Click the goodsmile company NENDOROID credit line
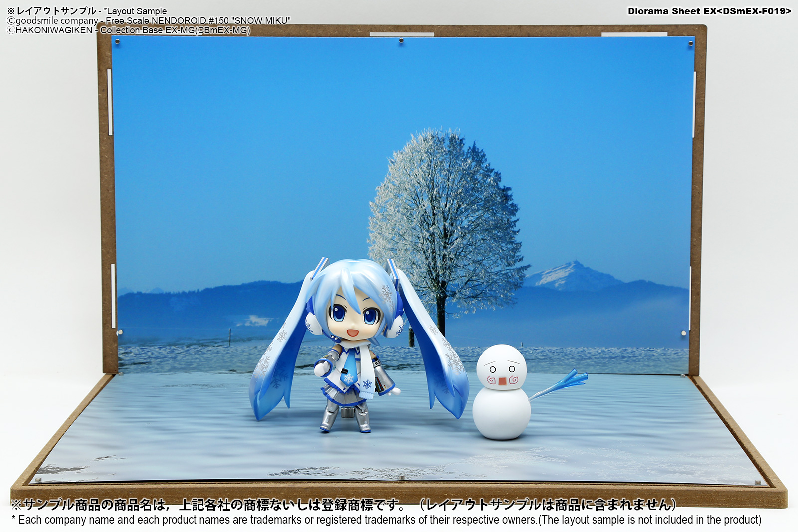The image size is (798, 532). [149, 21]
